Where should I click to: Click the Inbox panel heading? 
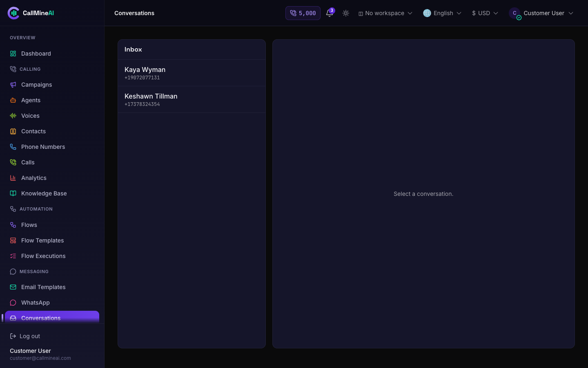(133, 49)
